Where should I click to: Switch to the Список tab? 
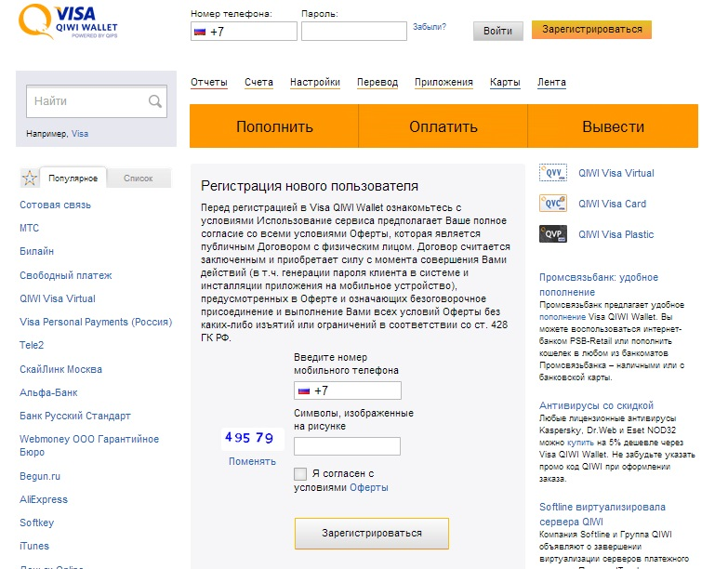click(x=139, y=179)
